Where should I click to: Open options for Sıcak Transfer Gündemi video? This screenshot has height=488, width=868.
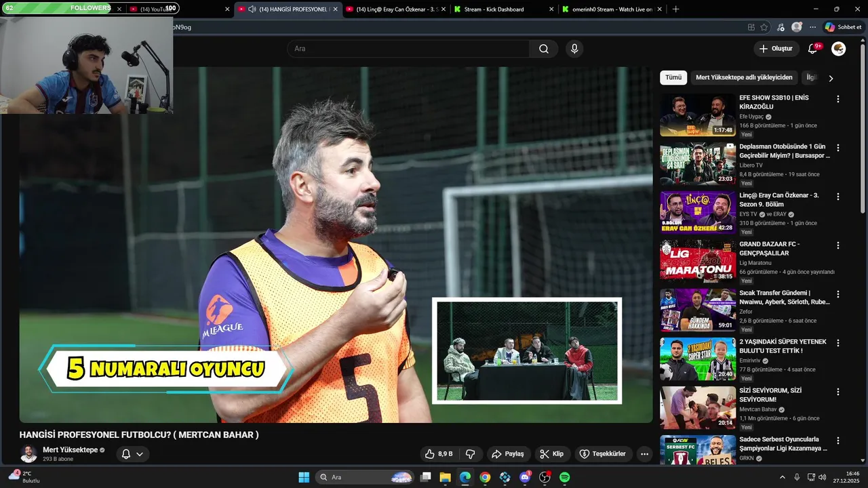(837, 294)
